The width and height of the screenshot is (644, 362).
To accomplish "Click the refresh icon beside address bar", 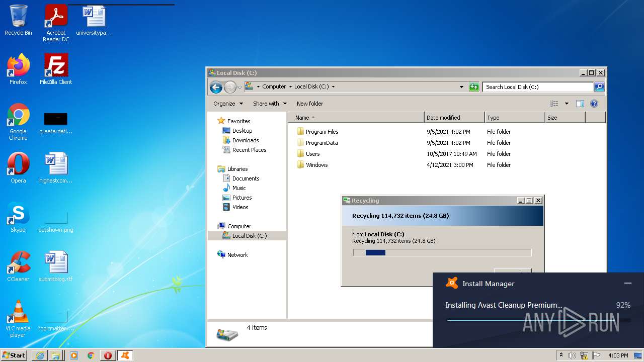I will pyautogui.click(x=474, y=87).
